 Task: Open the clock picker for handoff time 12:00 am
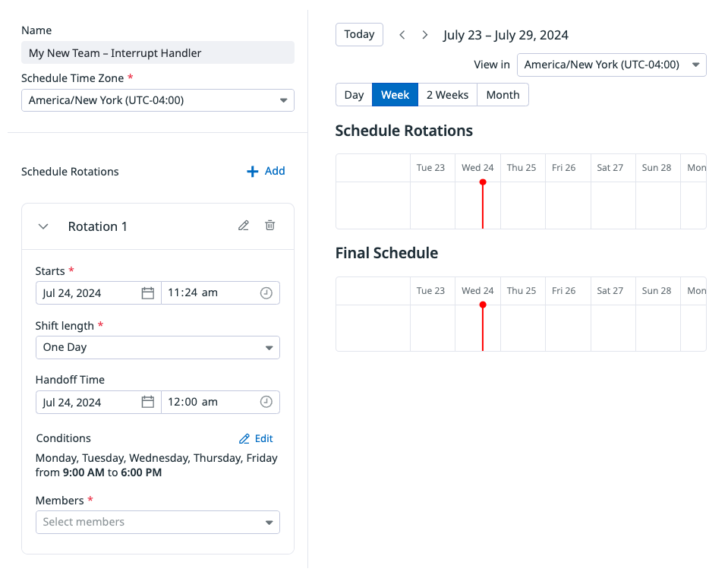[266, 403]
